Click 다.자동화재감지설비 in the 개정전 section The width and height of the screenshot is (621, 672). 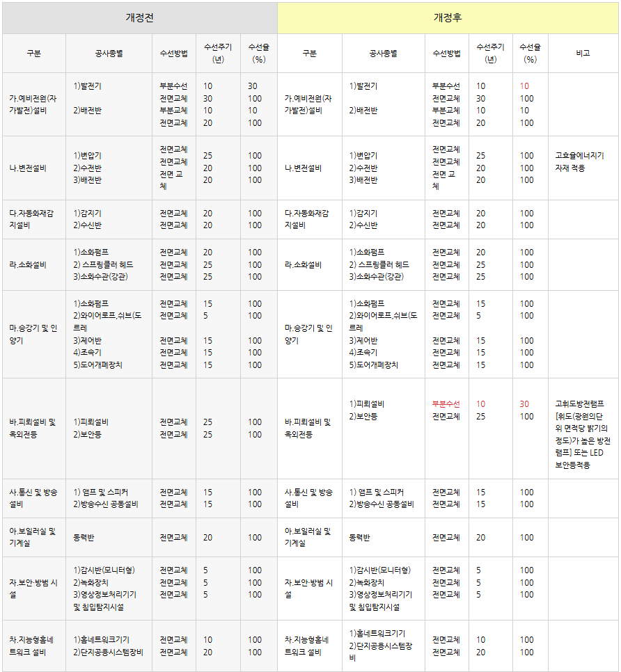point(33,219)
